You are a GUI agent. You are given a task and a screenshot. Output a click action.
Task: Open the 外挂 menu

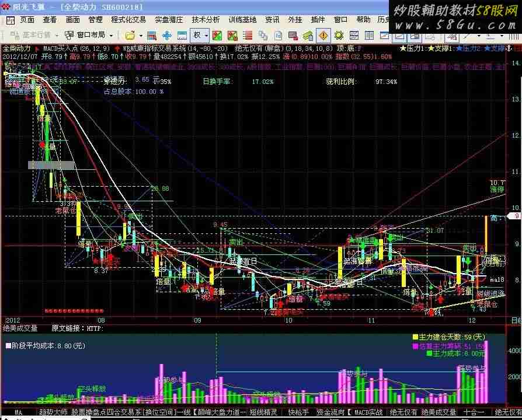tap(295, 20)
